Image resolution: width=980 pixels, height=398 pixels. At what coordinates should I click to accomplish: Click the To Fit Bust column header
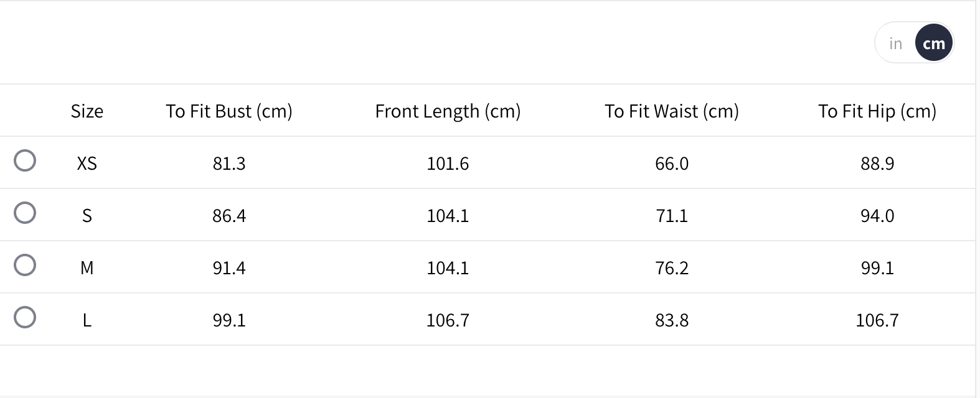click(229, 111)
